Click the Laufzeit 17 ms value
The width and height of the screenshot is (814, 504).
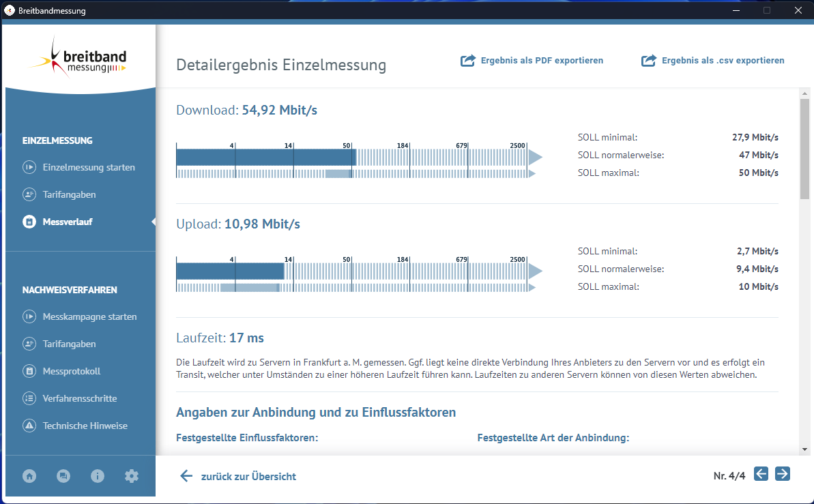(x=246, y=338)
